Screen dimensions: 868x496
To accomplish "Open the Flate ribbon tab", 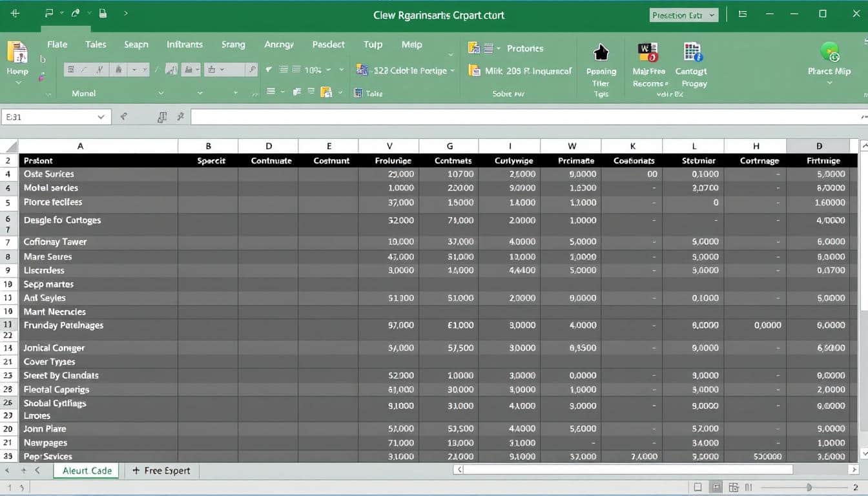I will click(57, 45).
